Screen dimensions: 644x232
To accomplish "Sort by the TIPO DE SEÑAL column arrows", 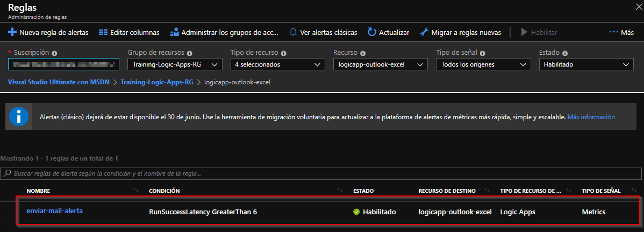I will [x=633, y=191].
